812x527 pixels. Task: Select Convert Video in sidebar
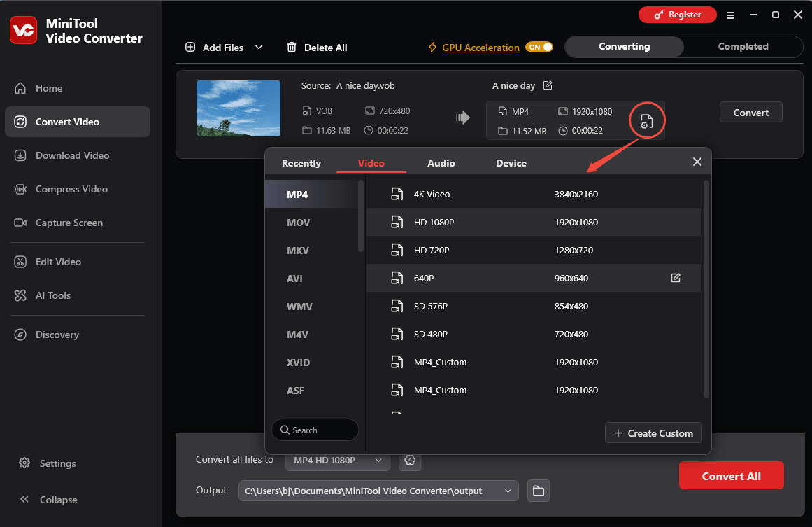click(78, 122)
